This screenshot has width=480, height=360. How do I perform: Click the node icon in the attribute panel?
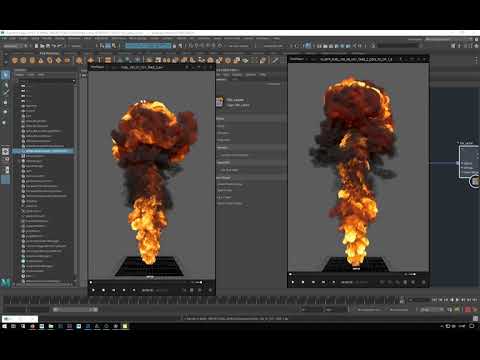pyautogui.click(x=219, y=102)
